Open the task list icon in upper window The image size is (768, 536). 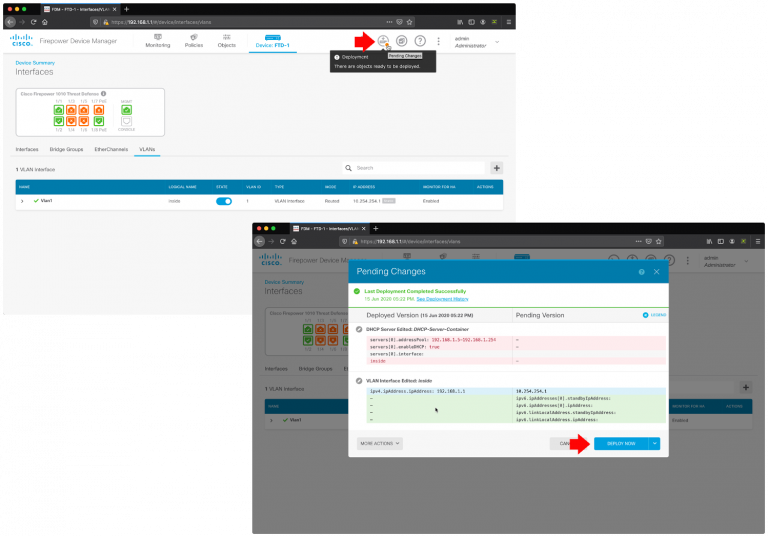[402, 41]
